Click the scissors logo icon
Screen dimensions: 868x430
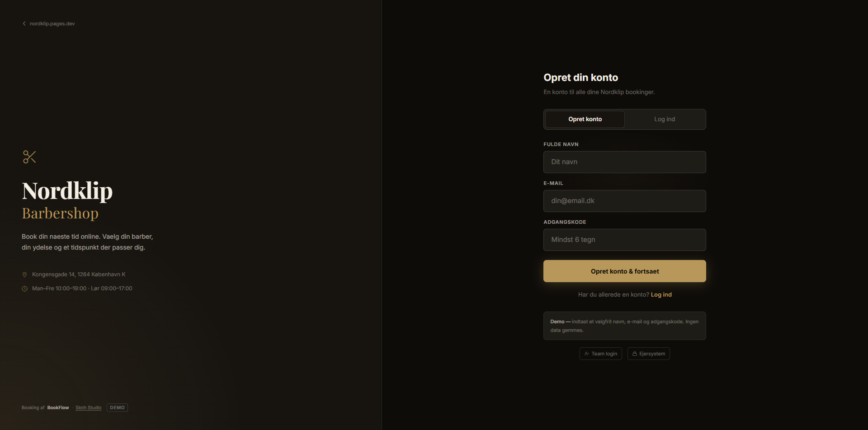click(29, 157)
